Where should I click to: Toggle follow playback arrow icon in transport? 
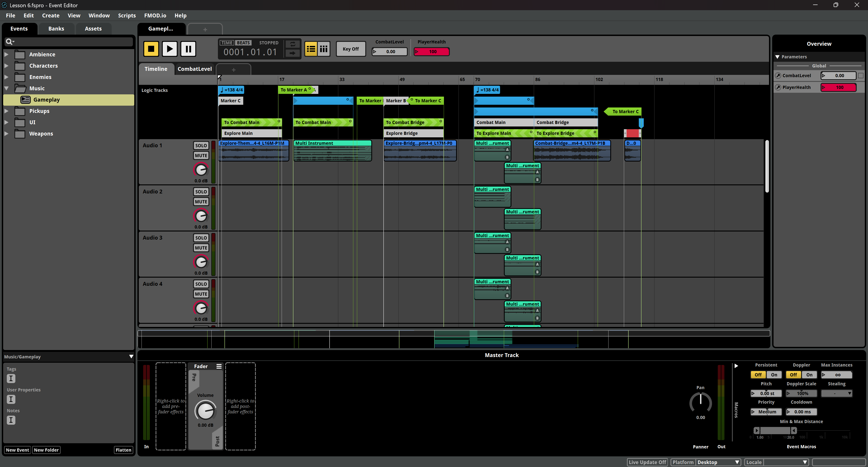(x=292, y=53)
